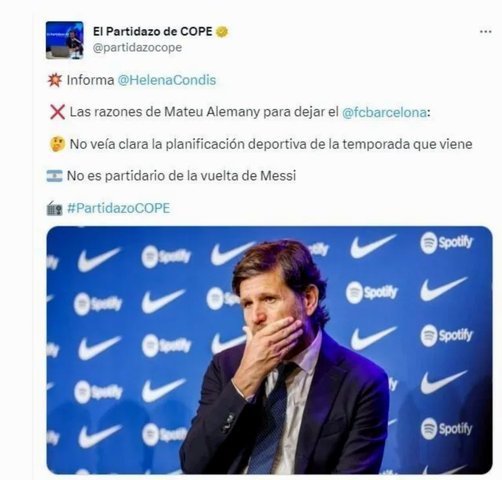Open the @partidazocope handle

[137, 48]
